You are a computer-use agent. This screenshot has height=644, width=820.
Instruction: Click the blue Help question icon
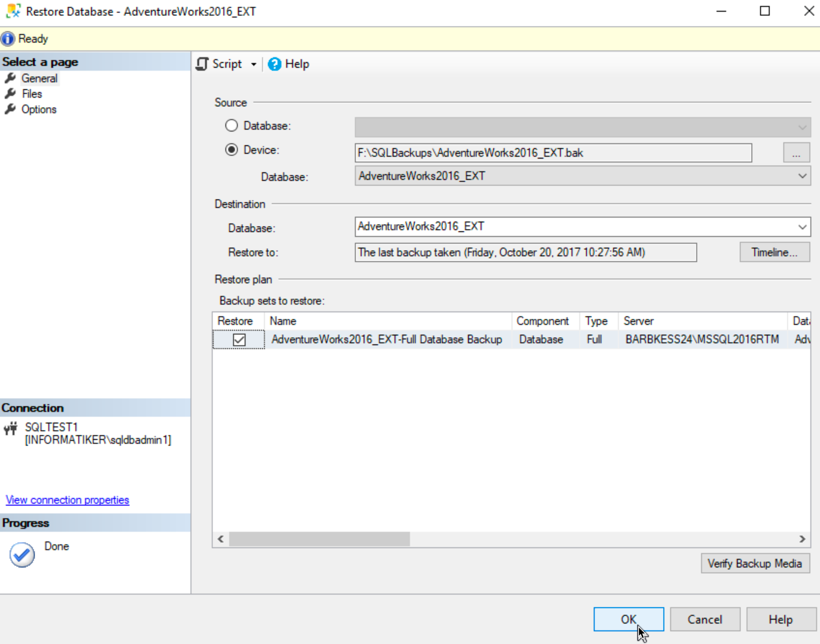pyautogui.click(x=274, y=64)
